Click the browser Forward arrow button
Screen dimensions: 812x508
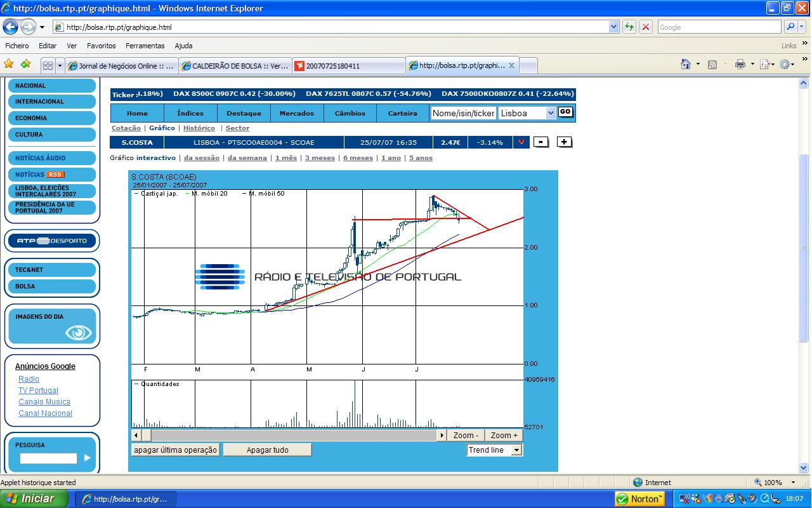coord(29,27)
